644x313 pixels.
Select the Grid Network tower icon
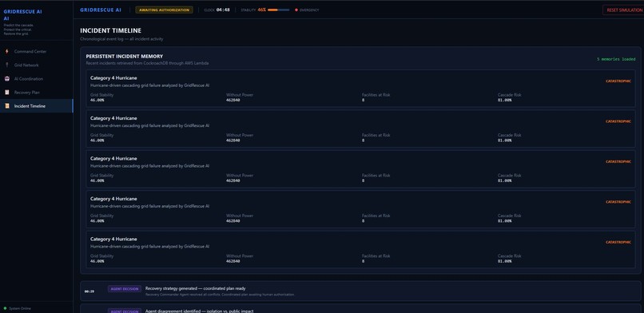click(x=6, y=65)
